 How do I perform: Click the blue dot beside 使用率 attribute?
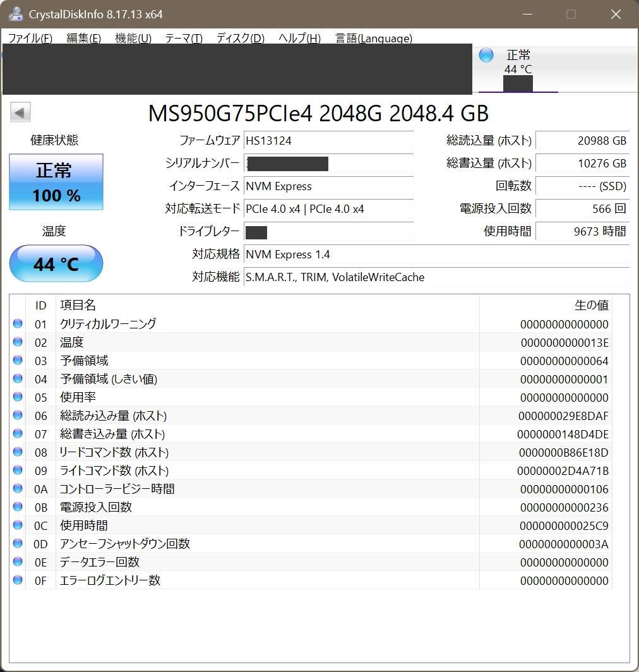18,398
